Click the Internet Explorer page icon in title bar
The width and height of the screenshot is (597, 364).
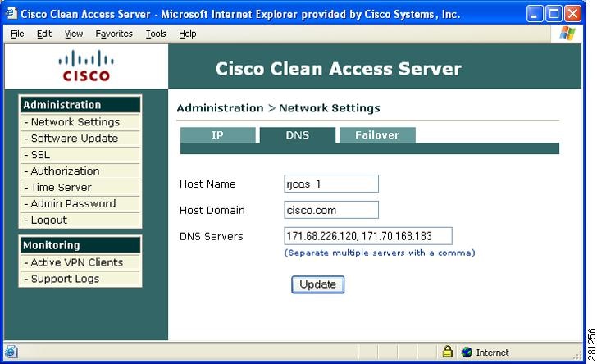[11, 13]
